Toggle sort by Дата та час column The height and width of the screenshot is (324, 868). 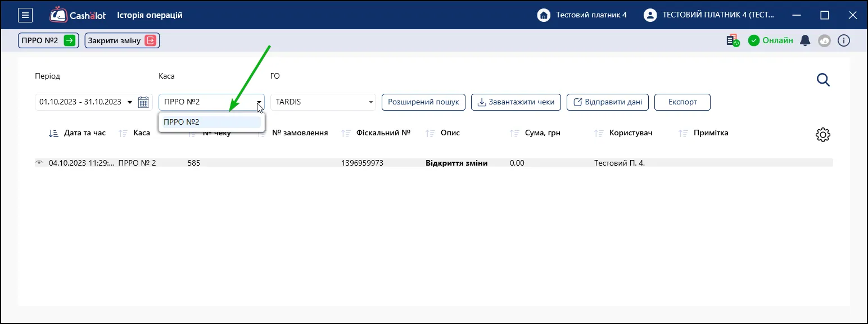tap(77, 133)
